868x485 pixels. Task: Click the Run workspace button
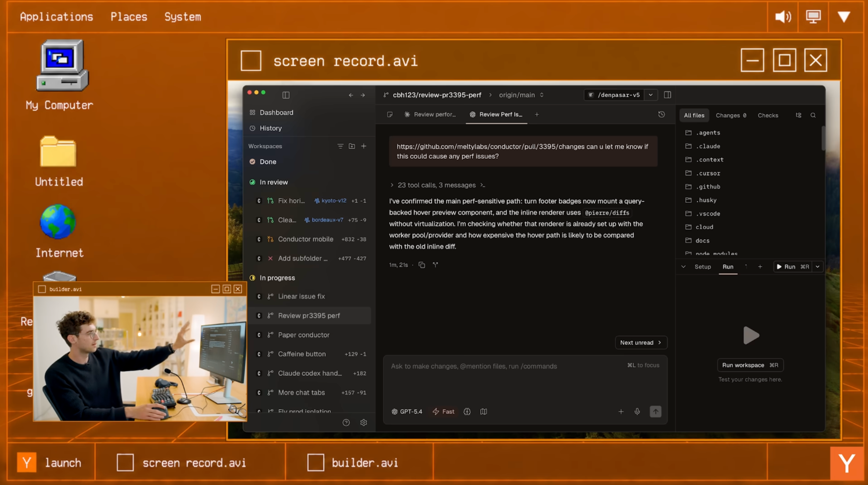750,365
